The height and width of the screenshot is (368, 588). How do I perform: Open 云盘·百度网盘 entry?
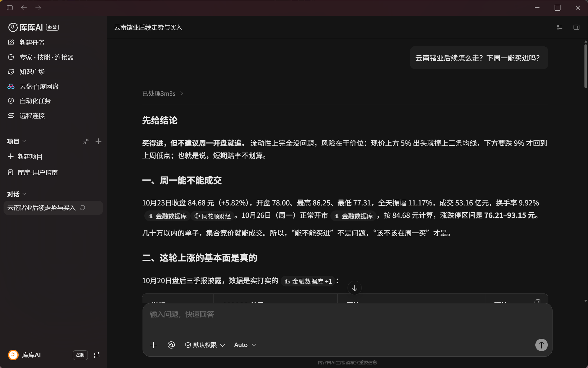33,86
